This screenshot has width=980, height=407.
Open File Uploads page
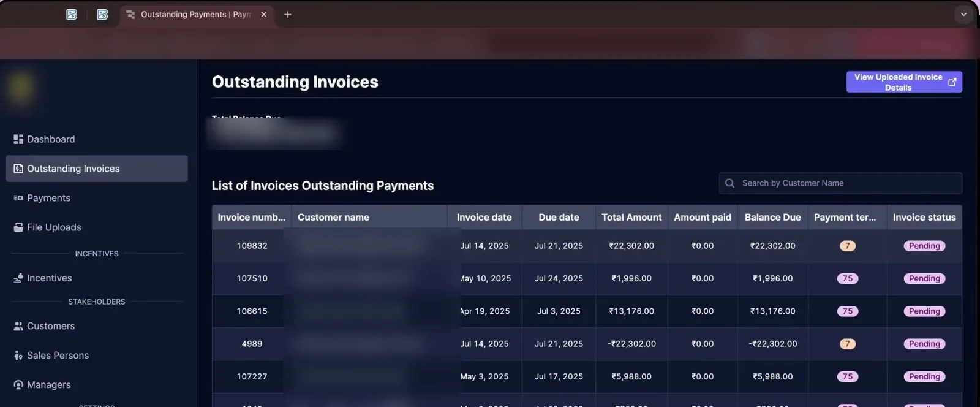[97, 227]
